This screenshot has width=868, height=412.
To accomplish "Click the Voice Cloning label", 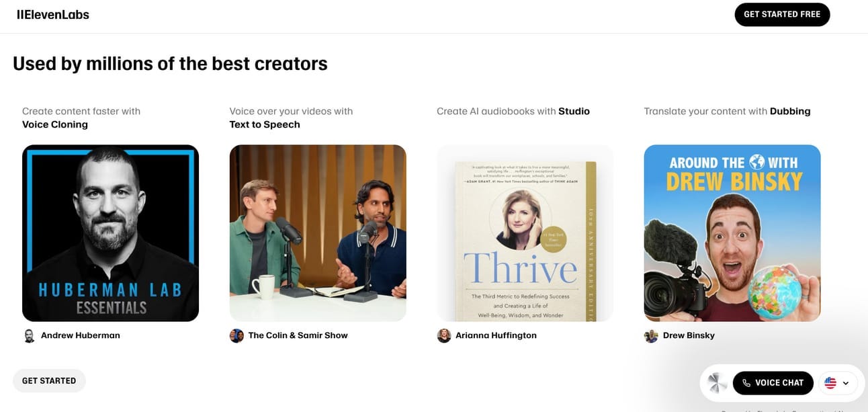I will (x=55, y=124).
